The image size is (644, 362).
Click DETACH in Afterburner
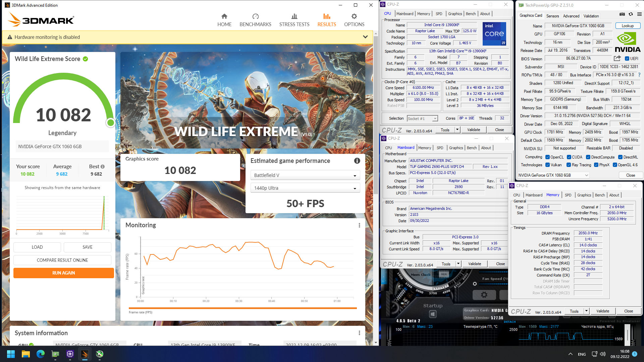509,322
